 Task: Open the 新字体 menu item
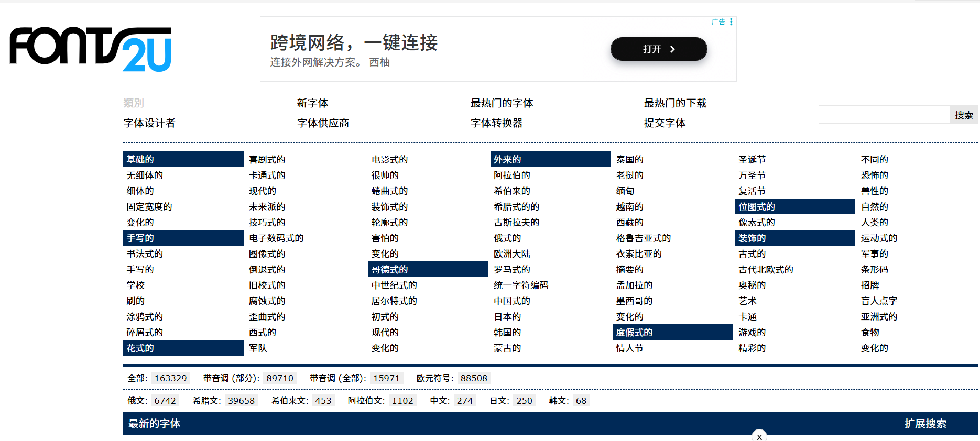coord(312,103)
